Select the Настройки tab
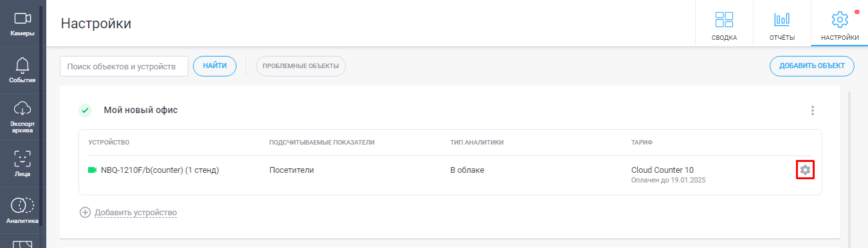Viewport: 868px width, 248px height. point(840,24)
